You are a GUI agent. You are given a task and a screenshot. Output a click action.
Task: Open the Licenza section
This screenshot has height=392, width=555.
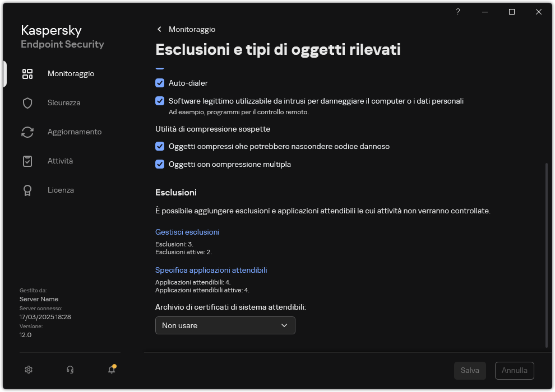[x=61, y=190]
